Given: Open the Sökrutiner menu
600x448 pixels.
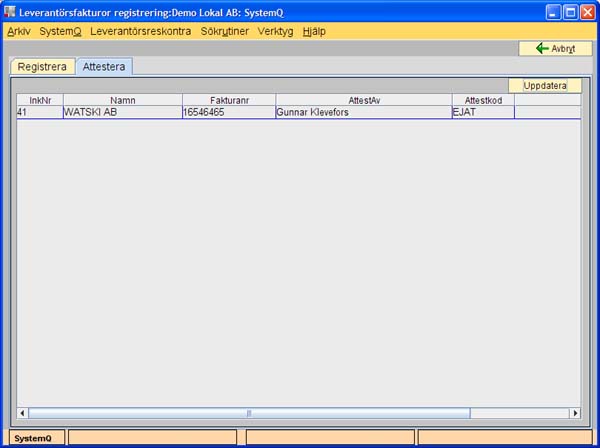Looking at the screenshot, I should (225, 31).
